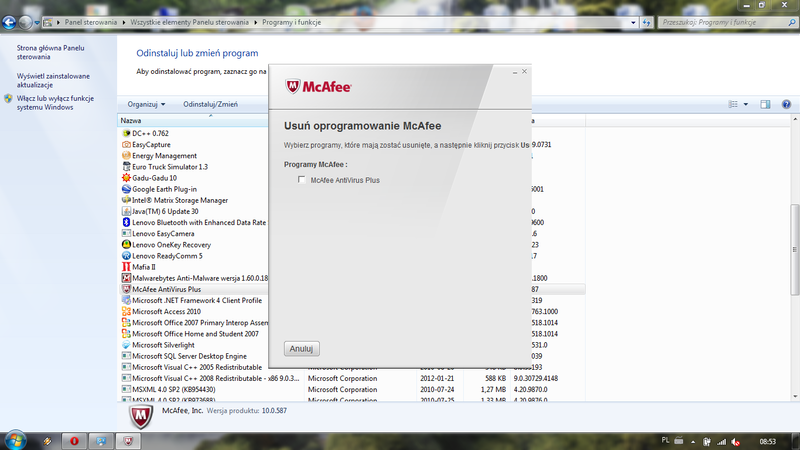Minimize the McAfee removal dialog
The height and width of the screenshot is (450, 800).
[x=515, y=72]
